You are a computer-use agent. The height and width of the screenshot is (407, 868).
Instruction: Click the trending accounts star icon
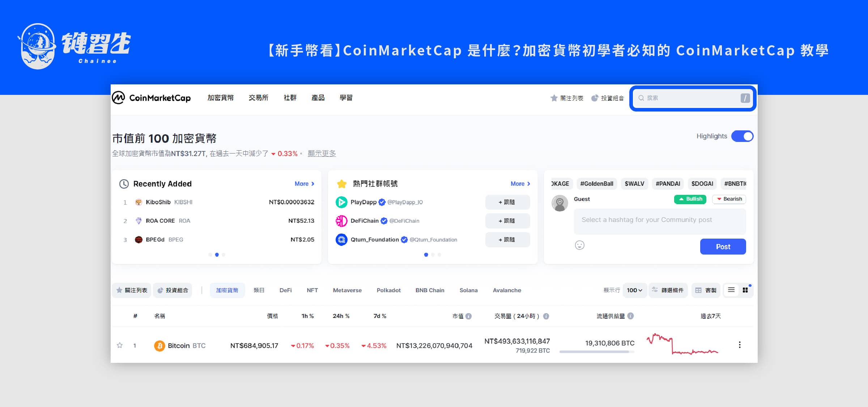click(342, 184)
